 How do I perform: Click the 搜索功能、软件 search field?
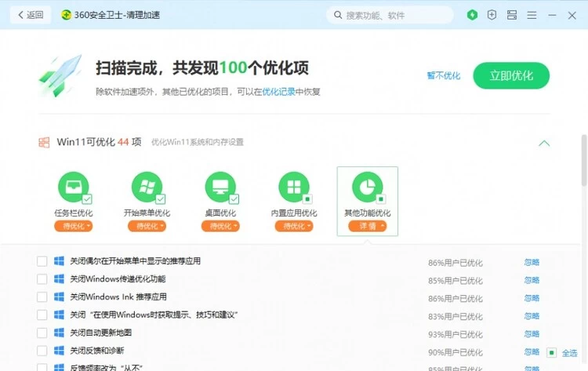(390, 15)
